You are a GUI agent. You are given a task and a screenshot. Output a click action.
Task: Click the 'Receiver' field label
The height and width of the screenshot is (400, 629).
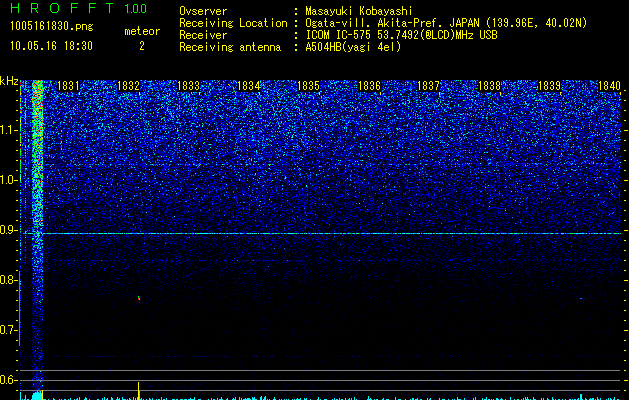(203, 35)
